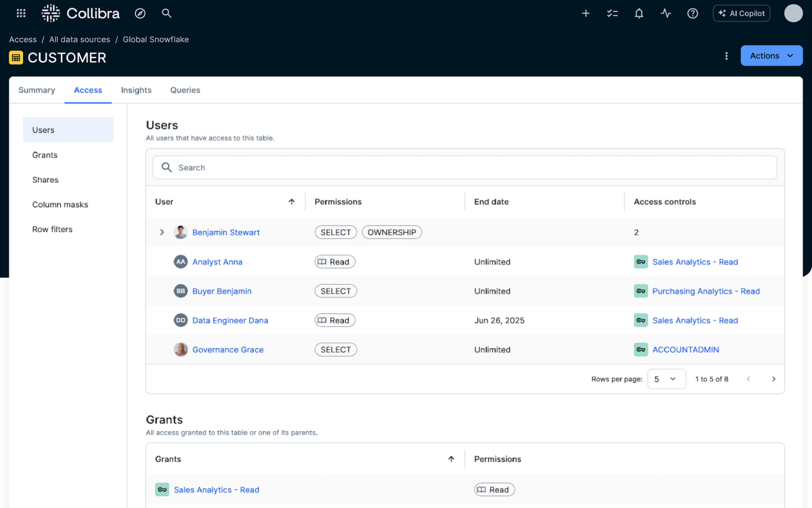Viewport: 812px width, 508px height.
Task: Switch to the Insights tab
Action: coord(136,90)
